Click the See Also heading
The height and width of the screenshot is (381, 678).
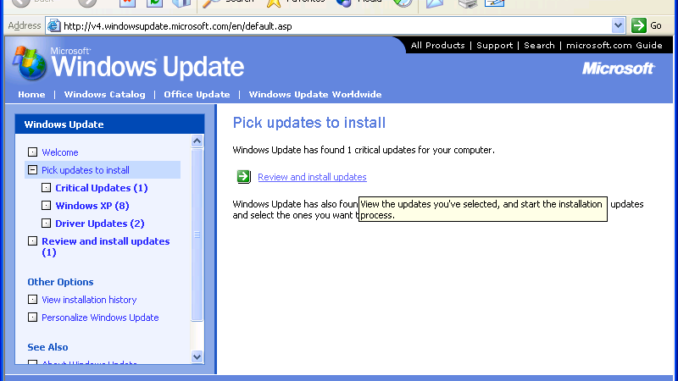pyautogui.click(x=48, y=347)
